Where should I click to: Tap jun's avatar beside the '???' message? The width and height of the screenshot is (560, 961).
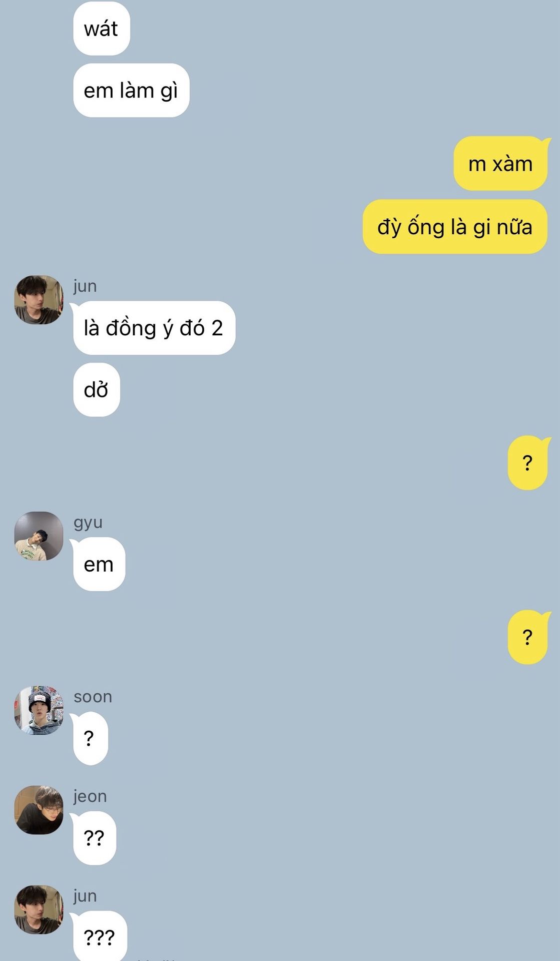39,909
